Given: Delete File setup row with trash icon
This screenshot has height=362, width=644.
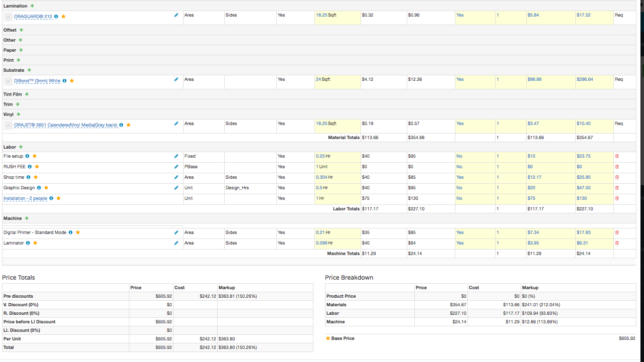Looking at the screenshot, I should coord(617,157).
